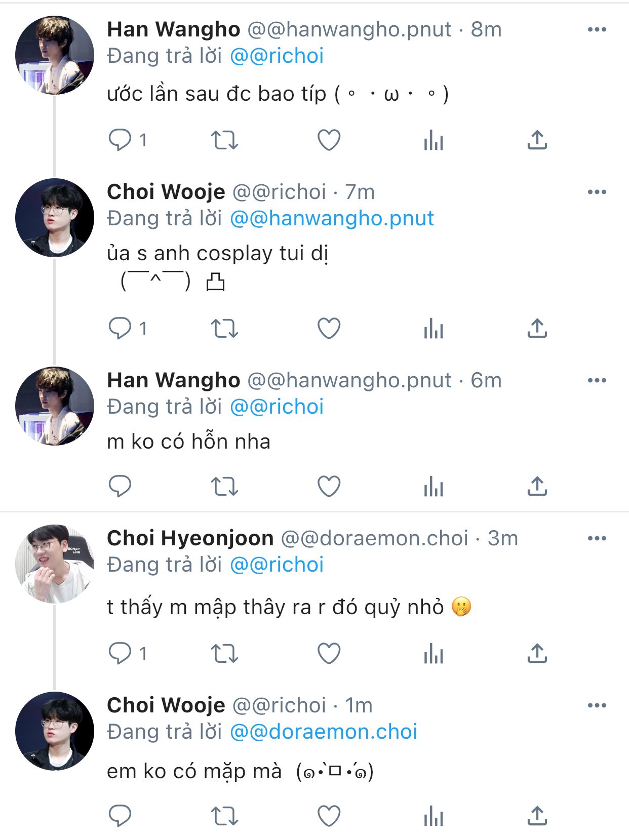Image resolution: width=629 pixels, height=840 pixels.
Task: Click reply icon on "m ko có hỗn nha" tweet
Action: 120,487
